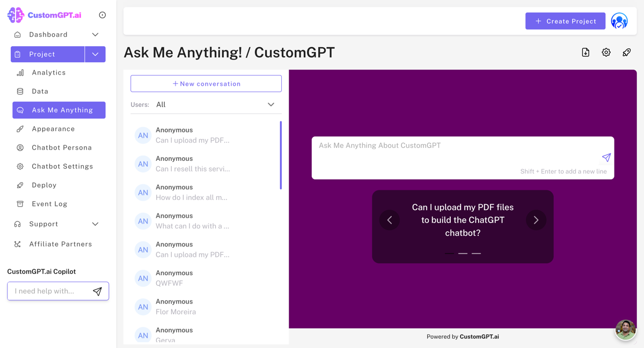Jump to first carousel indicator dash
Viewport: 644px width, 348px height.
[450, 253]
